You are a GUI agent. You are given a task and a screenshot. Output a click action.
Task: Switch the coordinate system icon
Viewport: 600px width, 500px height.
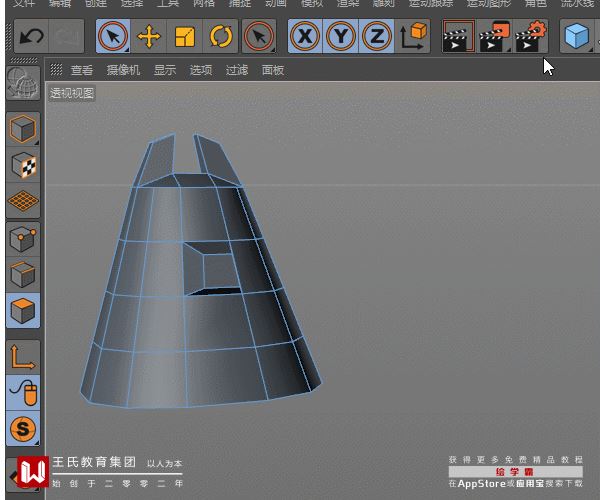point(412,36)
